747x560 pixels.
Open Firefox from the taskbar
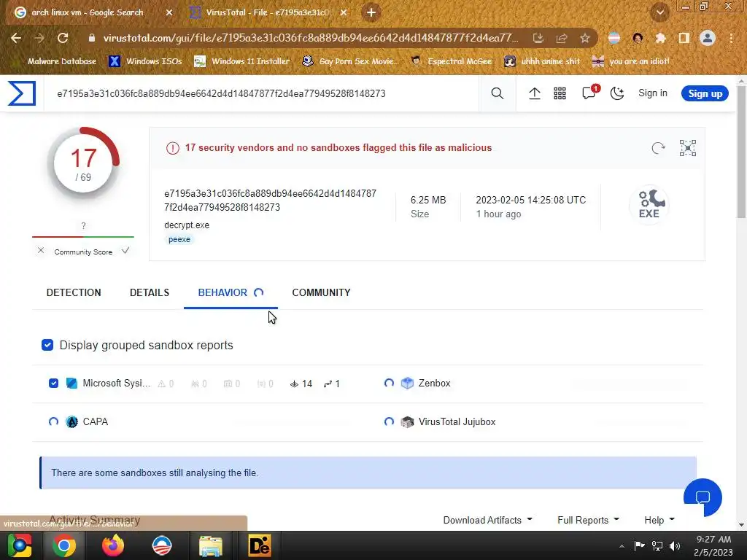pyautogui.click(x=113, y=545)
